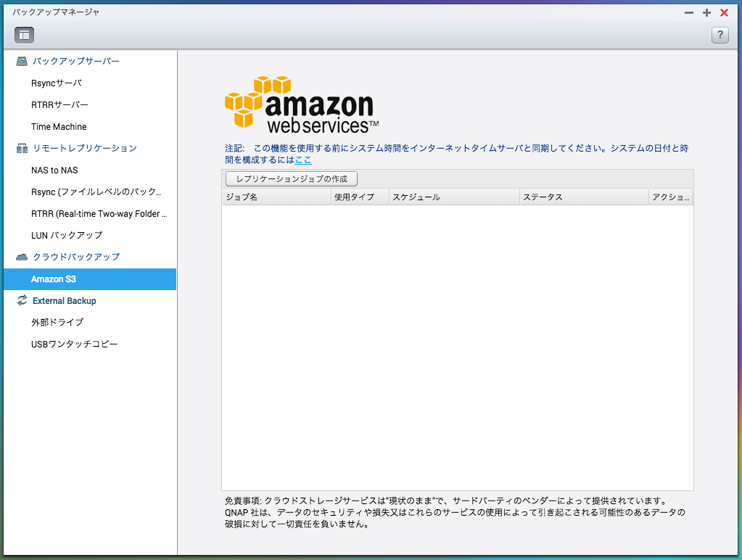Viewport: 742px width, 560px height.
Task: Open the LUN バックアップ item
Action: coord(67,236)
